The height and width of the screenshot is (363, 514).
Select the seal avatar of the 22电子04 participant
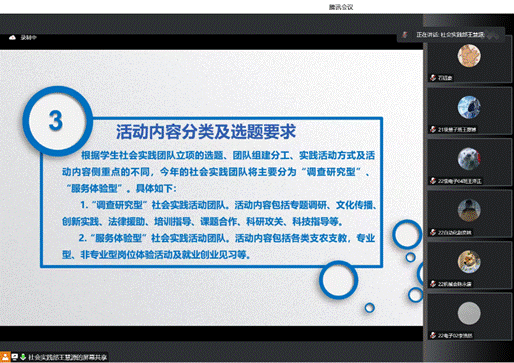point(469,159)
